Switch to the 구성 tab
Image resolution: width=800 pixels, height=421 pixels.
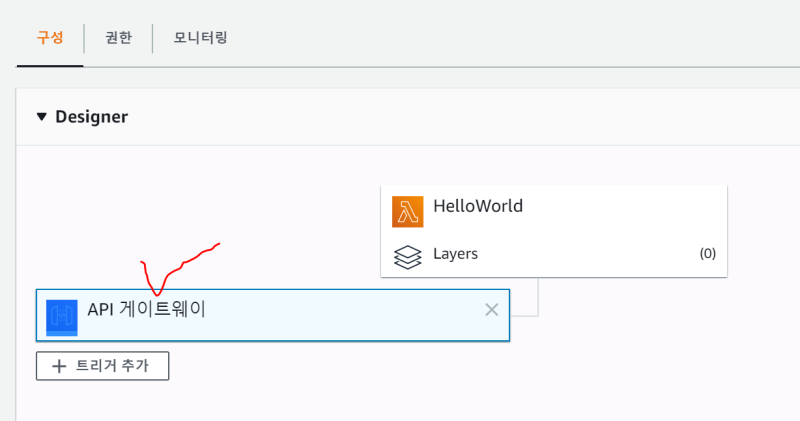pos(50,38)
